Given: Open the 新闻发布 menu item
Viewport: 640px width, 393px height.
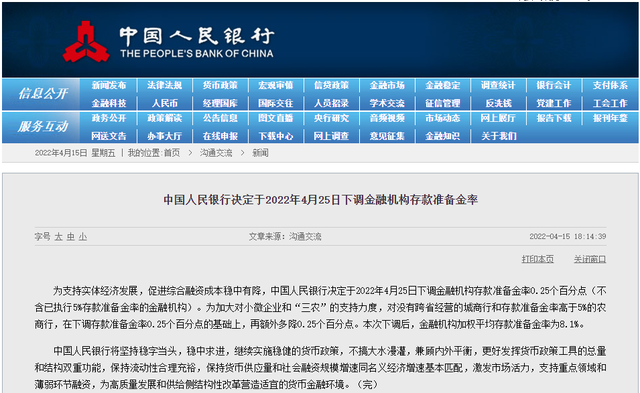Looking at the screenshot, I should [109, 85].
